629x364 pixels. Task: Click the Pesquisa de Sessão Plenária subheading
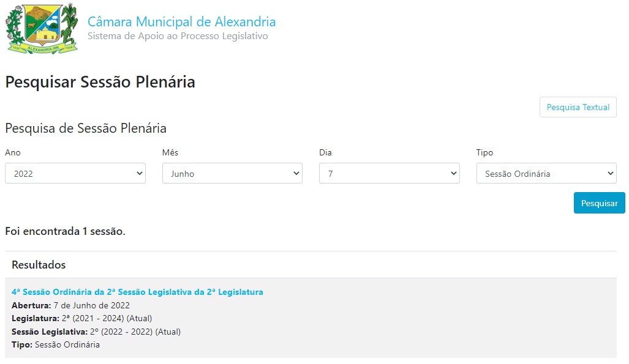tap(86, 128)
